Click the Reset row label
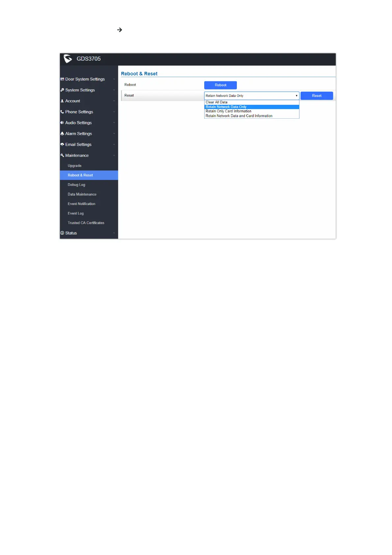 129,95
